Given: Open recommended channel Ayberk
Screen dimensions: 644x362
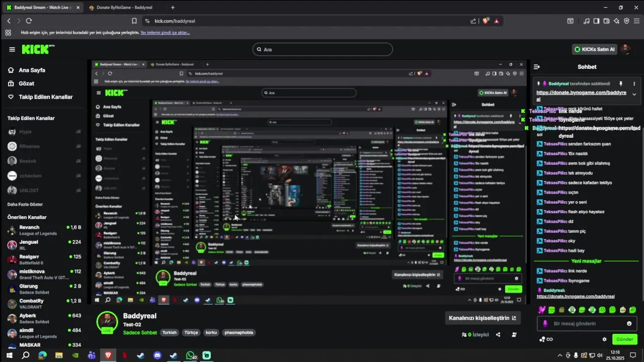Looking at the screenshot, I should (44, 318).
